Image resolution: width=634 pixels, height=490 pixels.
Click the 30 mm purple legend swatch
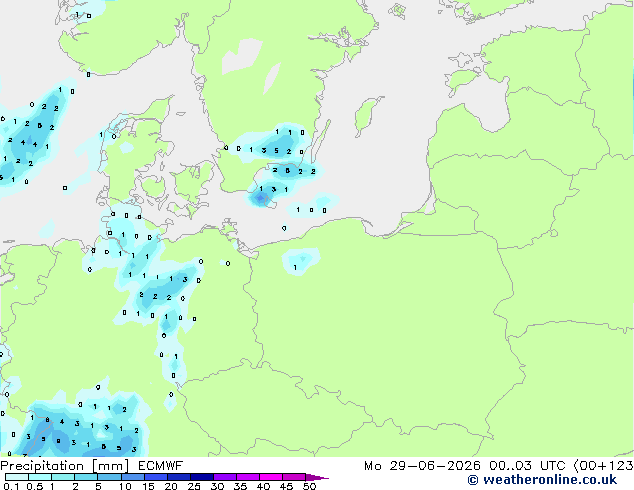(225, 477)
